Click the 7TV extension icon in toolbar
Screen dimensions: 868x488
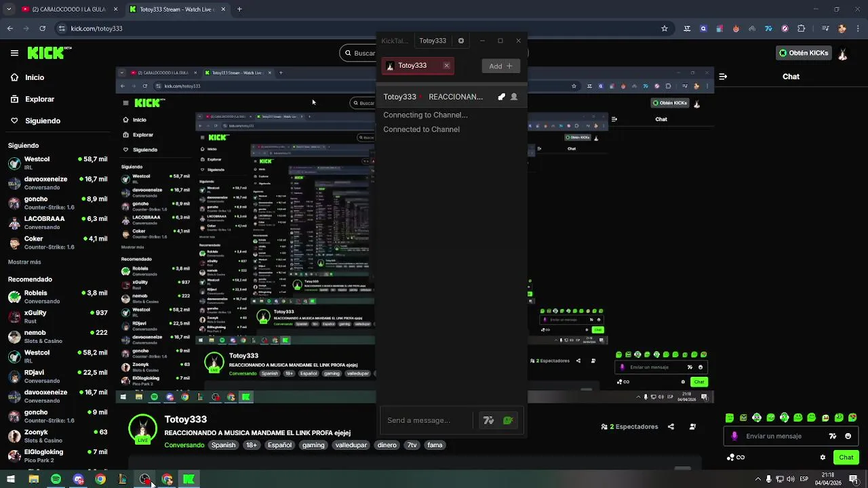click(768, 28)
